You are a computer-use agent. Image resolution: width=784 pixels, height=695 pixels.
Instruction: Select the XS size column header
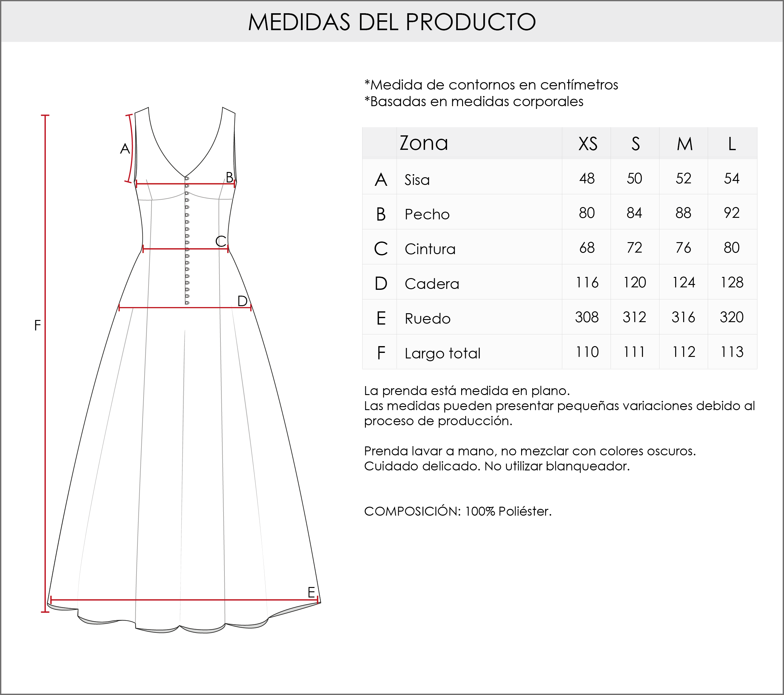(x=587, y=144)
